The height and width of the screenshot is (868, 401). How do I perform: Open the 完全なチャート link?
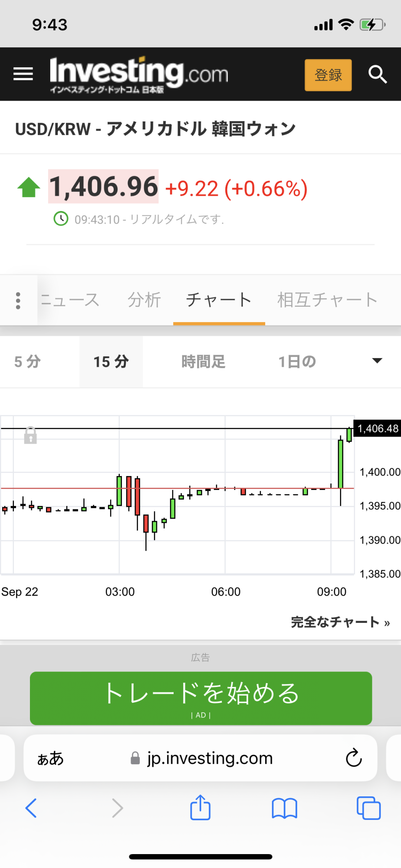click(x=340, y=622)
